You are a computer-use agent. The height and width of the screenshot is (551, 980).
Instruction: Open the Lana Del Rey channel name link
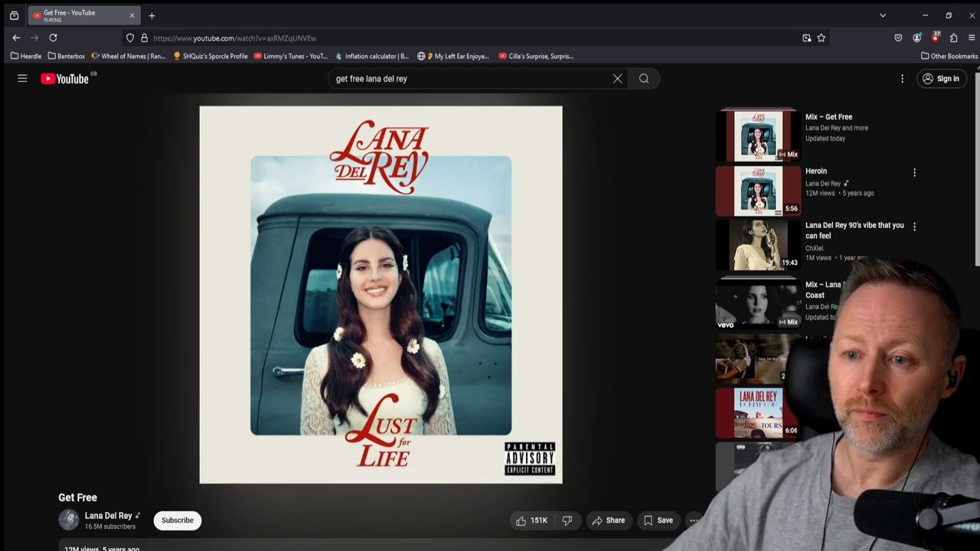108,516
